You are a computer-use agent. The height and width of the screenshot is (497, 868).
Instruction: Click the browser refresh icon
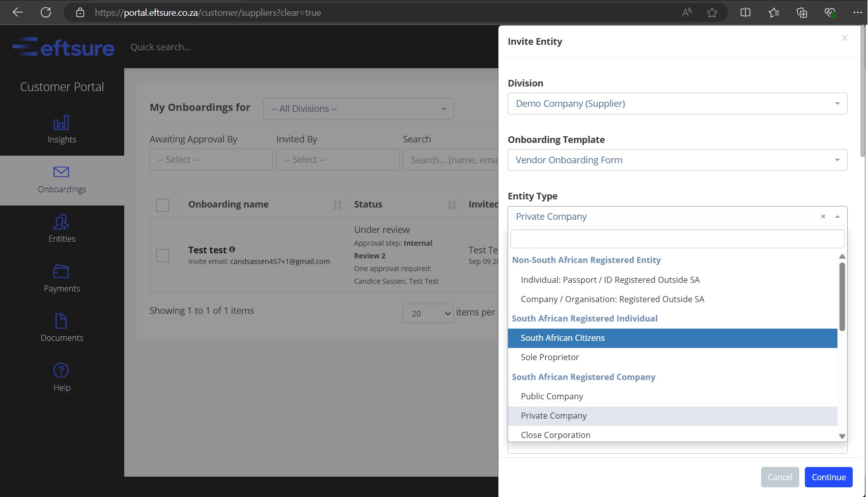[46, 12]
